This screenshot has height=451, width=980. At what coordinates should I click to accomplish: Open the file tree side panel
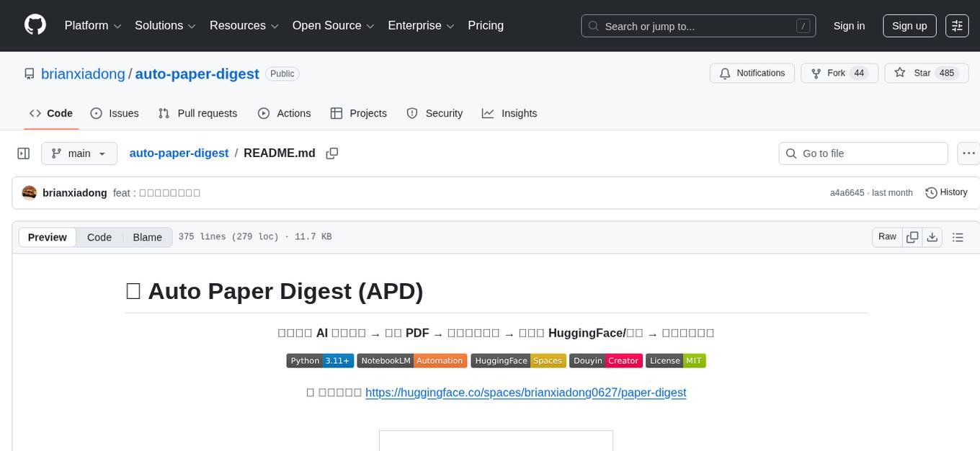coord(23,153)
